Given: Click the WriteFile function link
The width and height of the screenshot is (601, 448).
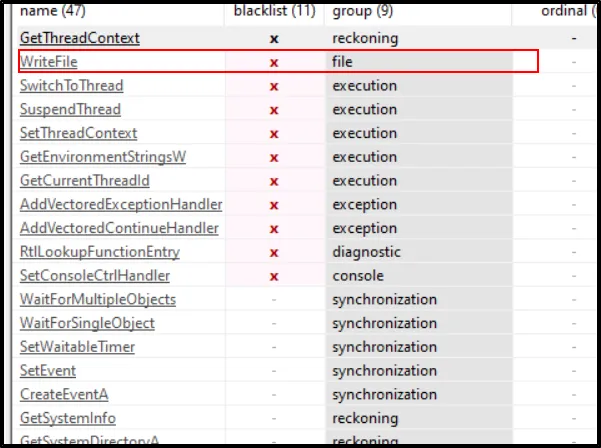Looking at the screenshot, I should click(x=48, y=62).
